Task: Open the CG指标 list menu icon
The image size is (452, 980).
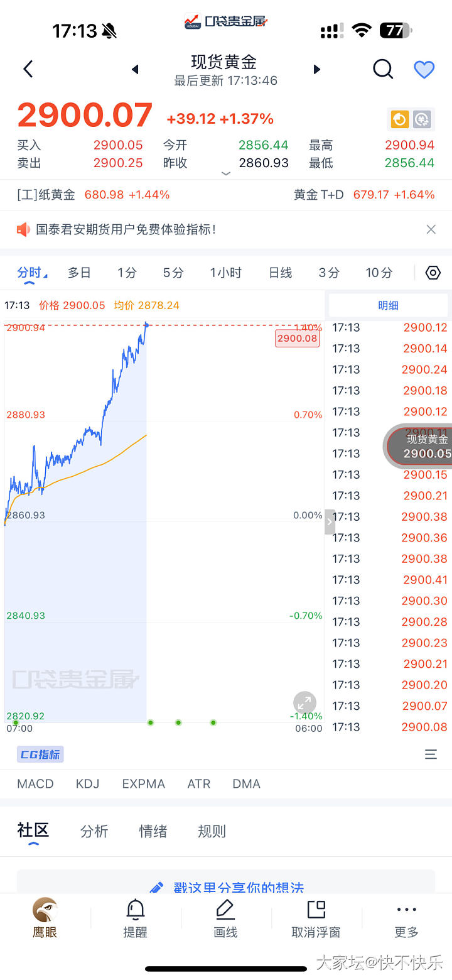Action: [431, 754]
